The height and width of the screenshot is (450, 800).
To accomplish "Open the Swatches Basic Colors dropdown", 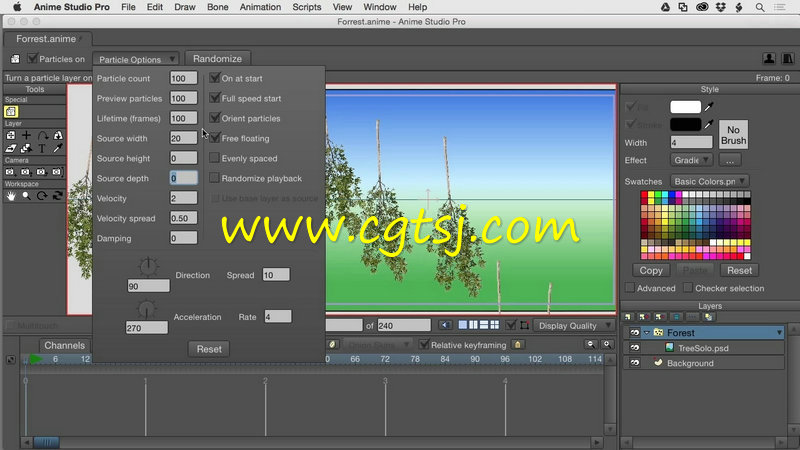I will [x=710, y=181].
